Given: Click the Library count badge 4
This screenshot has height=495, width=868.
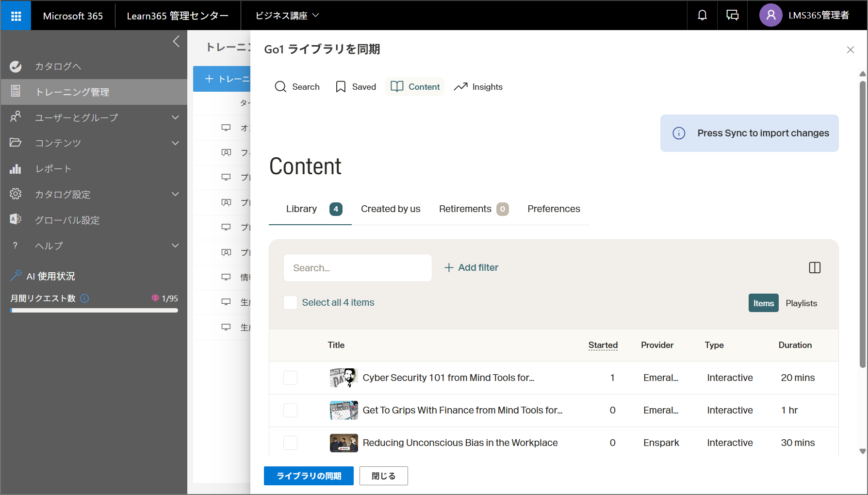Looking at the screenshot, I should [x=336, y=209].
